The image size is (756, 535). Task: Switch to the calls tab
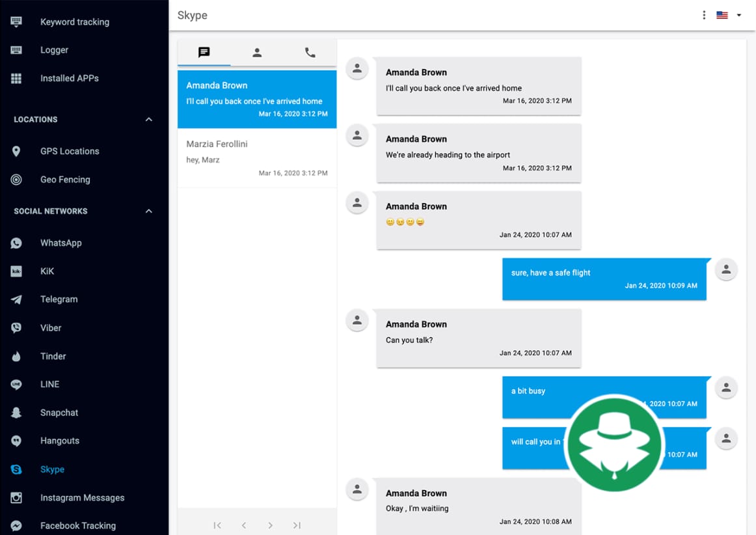tap(310, 53)
